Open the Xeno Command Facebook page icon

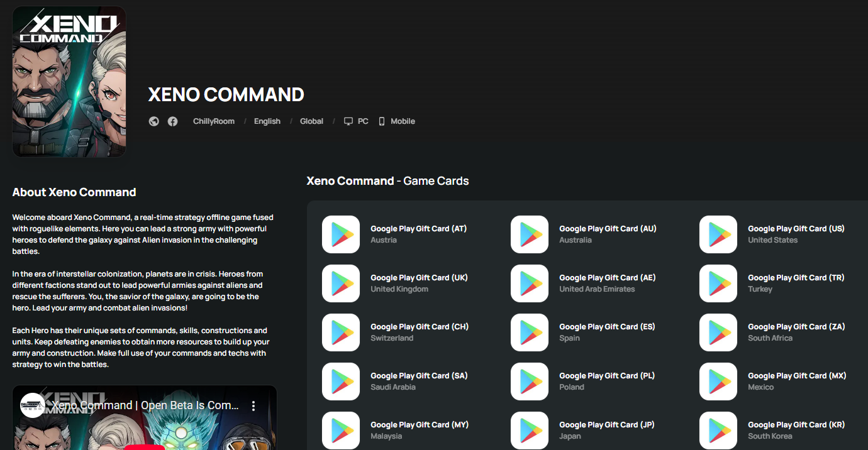pos(172,121)
